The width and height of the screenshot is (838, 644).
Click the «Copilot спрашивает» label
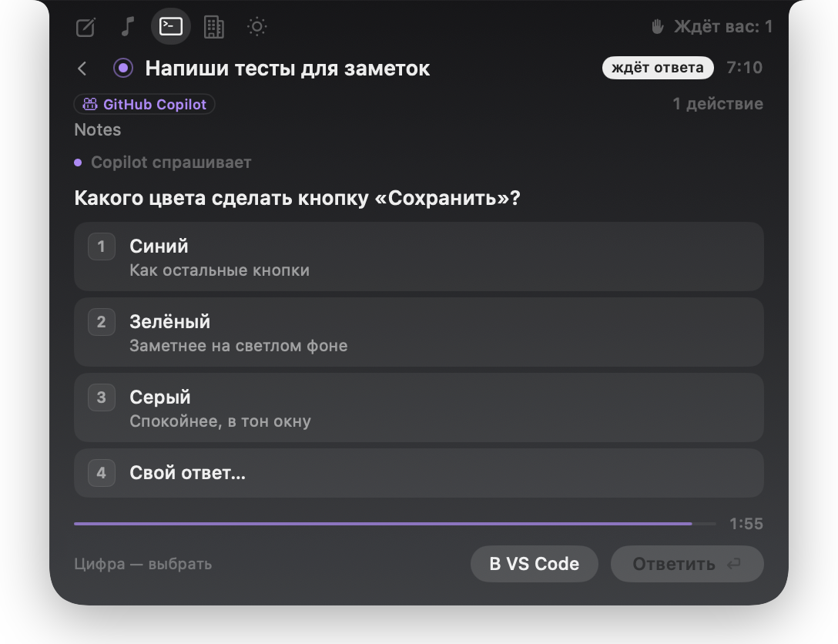click(171, 163)
